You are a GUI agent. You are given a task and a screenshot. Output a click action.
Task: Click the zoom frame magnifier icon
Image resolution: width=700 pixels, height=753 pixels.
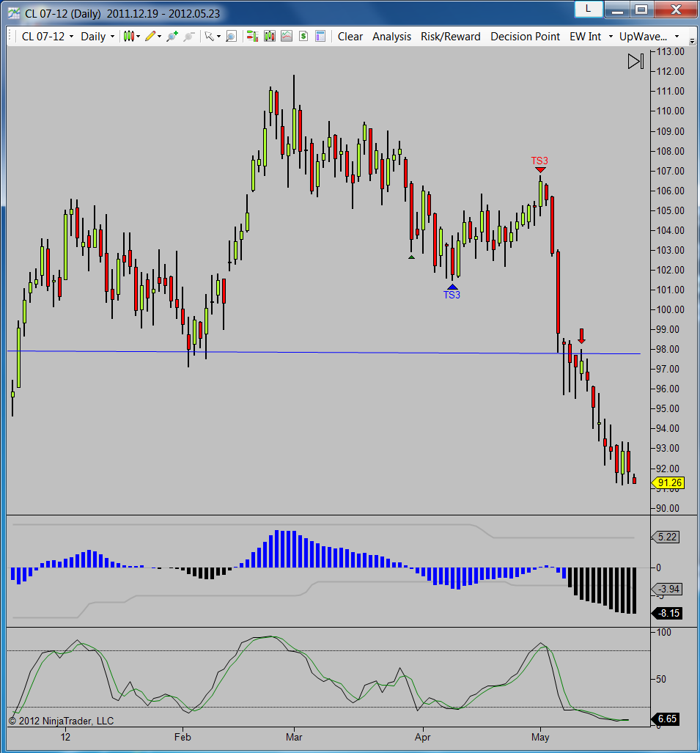click(x=231, y=37)
